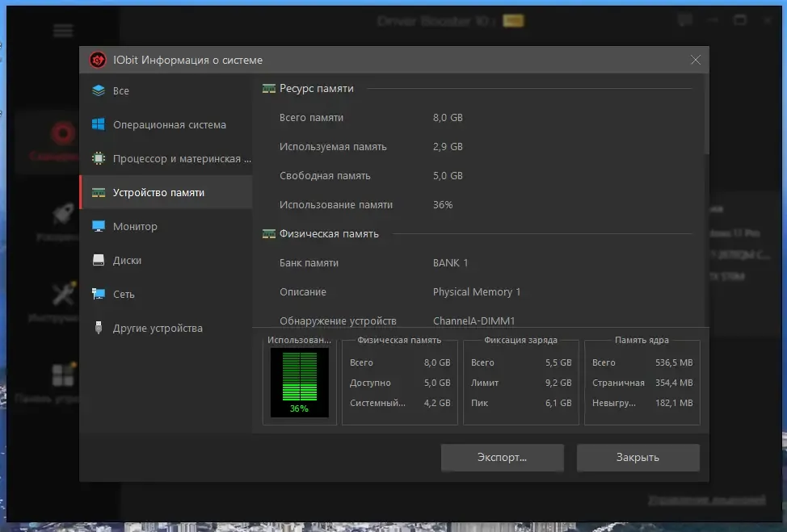Click the RAM icon next to Устройство памяти

[x=99, y=193]
